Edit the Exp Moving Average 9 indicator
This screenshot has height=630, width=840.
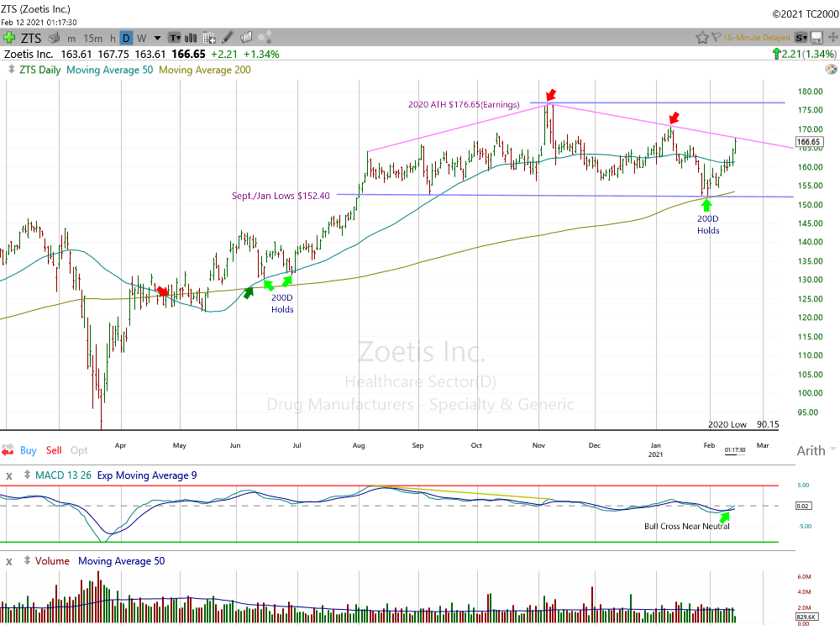click(x=147, y=475)
